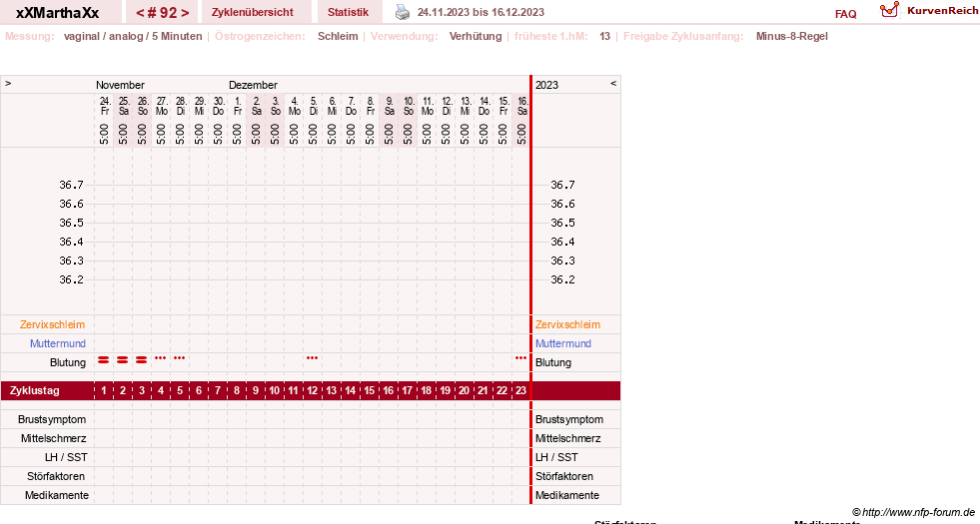Click the Dezember month heading
The image size is (980, 524).
(x=253, y=85)
